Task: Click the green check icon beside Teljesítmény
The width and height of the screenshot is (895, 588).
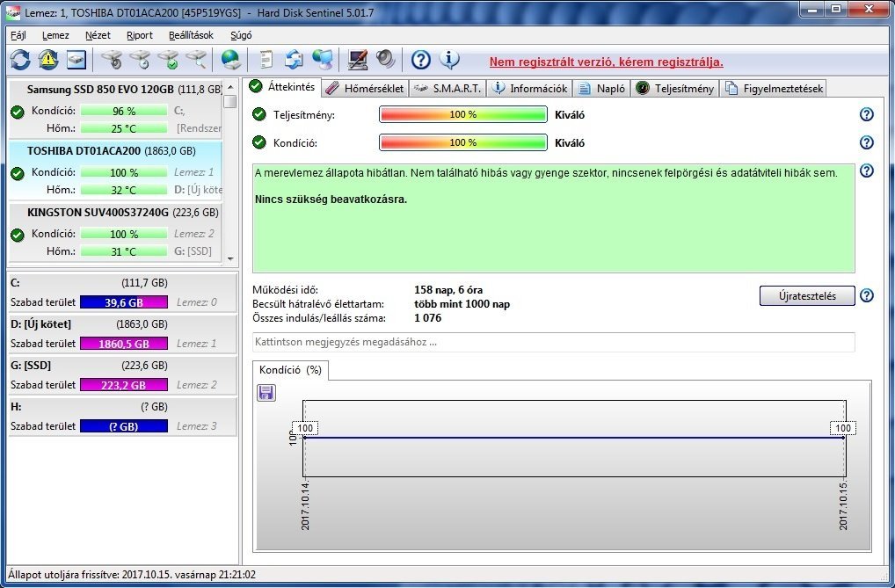Action: point(259,114)
